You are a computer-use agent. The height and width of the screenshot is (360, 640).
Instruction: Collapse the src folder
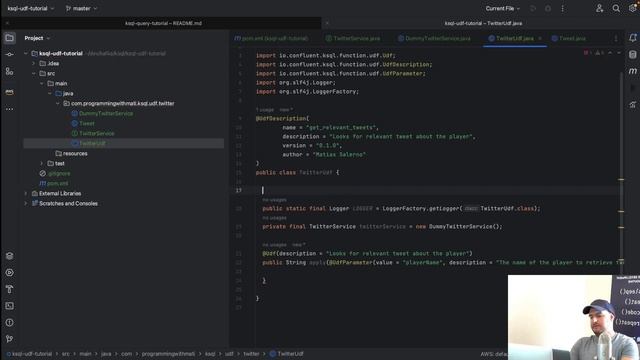[x=34, y=73]
